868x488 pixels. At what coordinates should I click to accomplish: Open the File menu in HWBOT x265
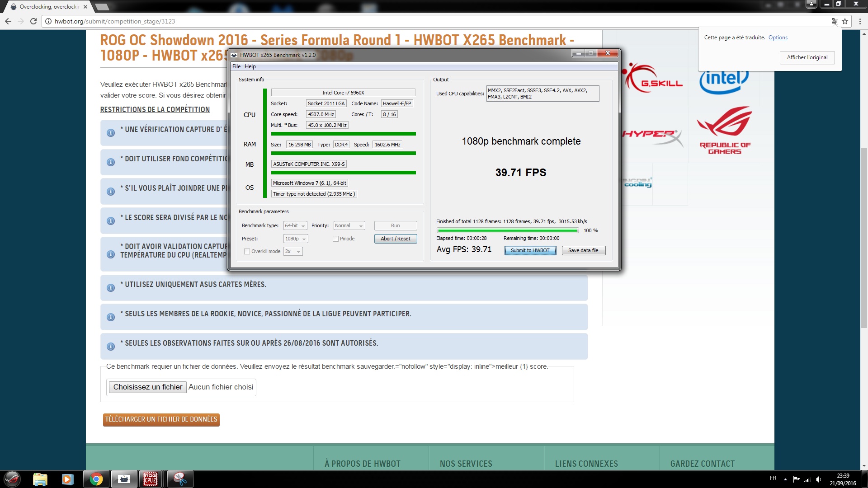236,66
